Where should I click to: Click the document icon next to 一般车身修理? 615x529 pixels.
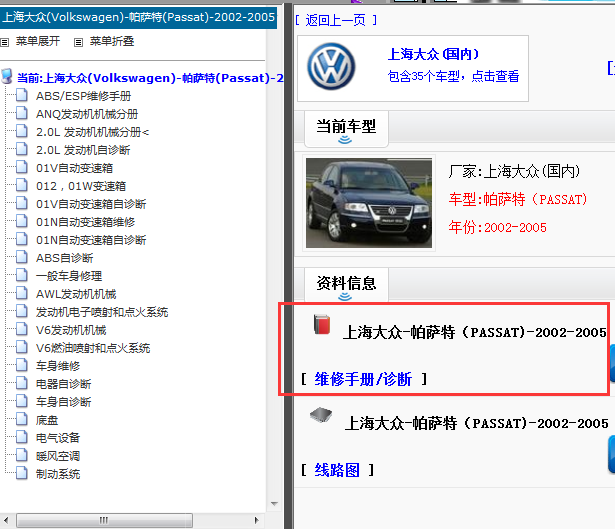22,275
